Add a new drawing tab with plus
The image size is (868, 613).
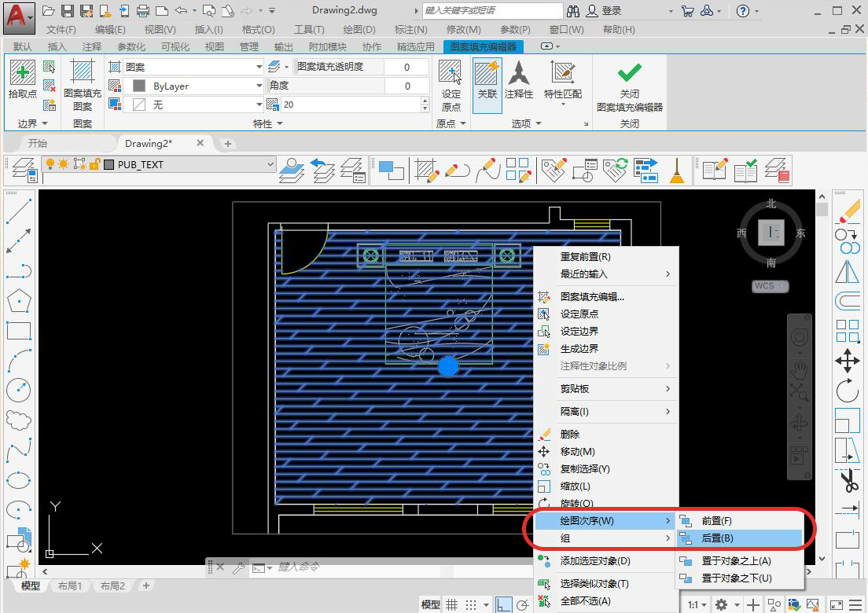pos(227,144)
